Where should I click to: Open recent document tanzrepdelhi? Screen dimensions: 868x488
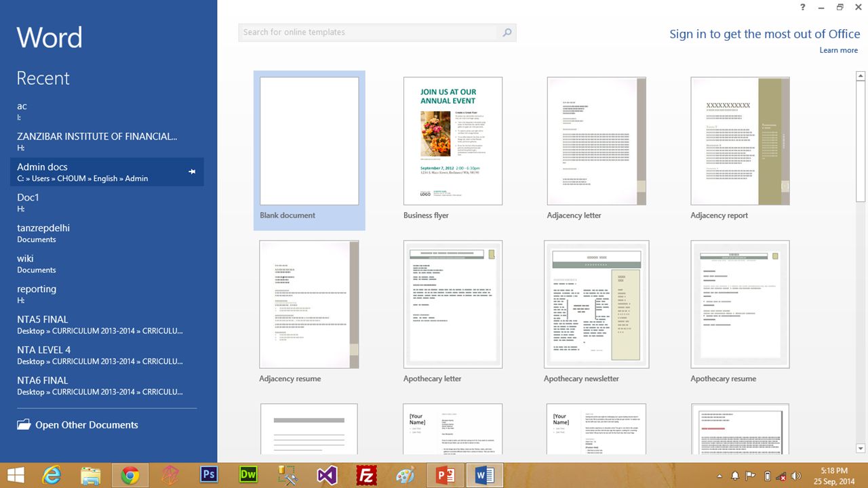(107, 233)
